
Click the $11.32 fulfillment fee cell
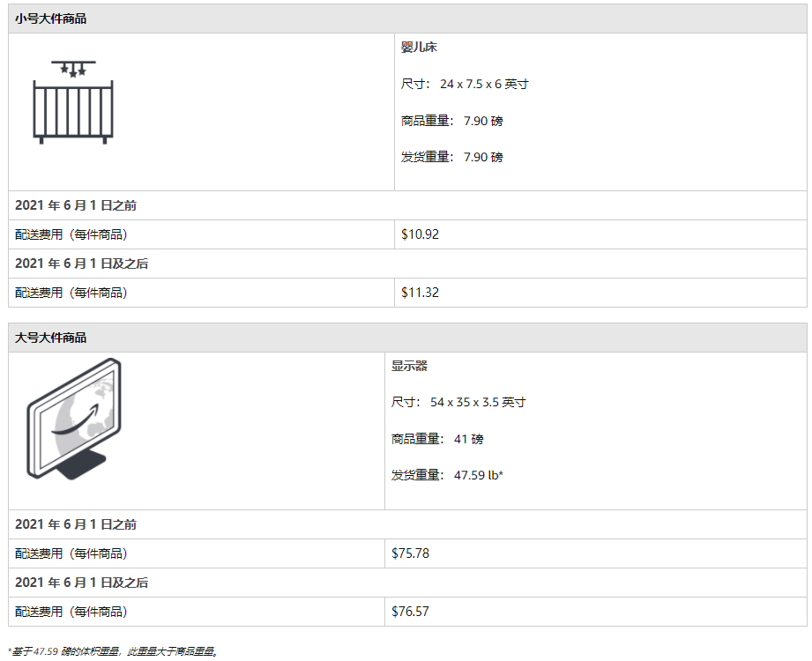click(420, 293)
